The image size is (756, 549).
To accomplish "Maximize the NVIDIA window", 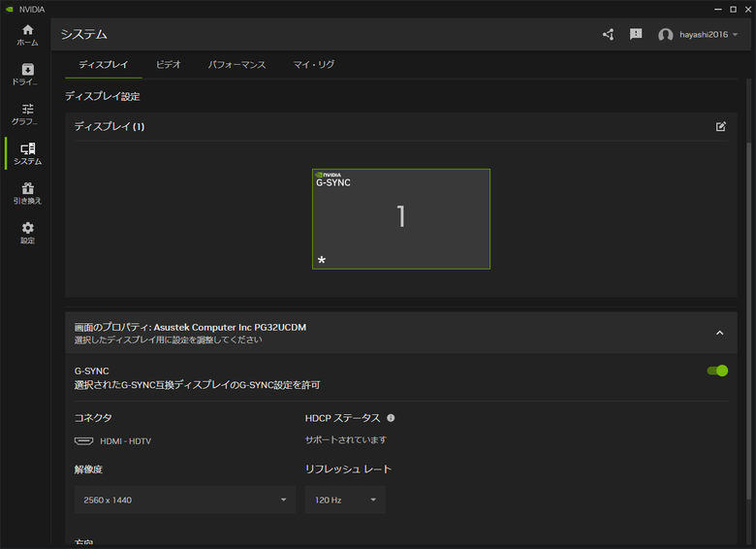I will click(733, 9).
